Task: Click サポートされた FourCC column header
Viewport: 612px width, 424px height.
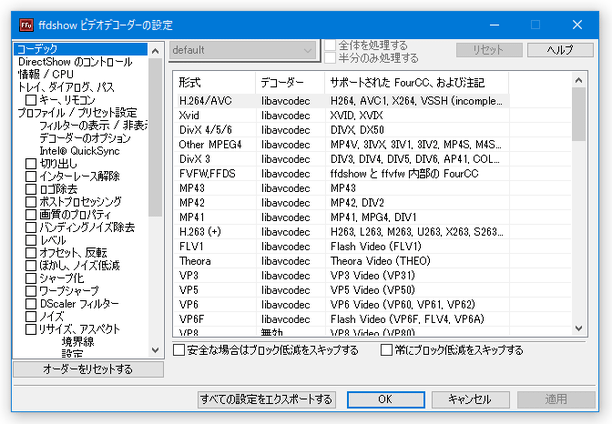Action: [x=416, y=83]
